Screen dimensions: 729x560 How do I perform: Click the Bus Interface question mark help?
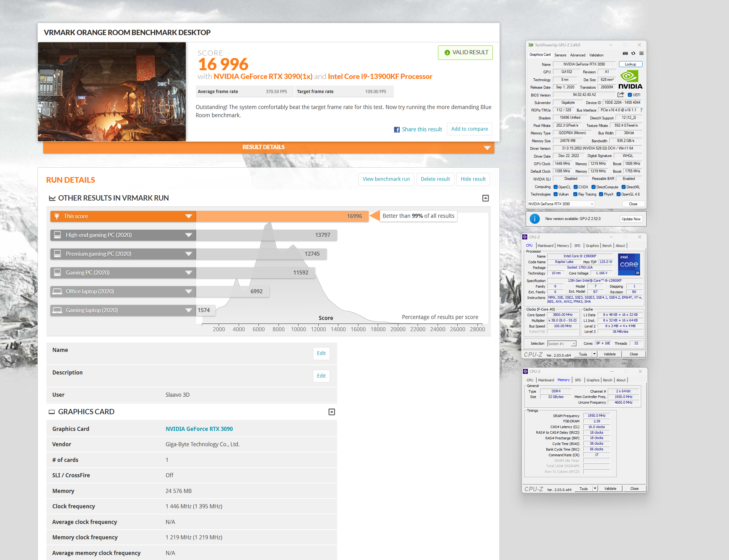[x=641, y=110]
